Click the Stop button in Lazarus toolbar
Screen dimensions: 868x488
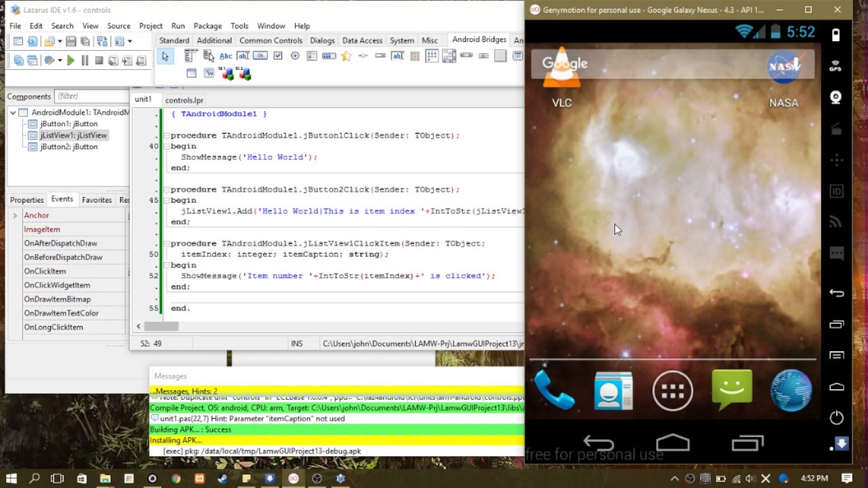(x=99, y=60)
